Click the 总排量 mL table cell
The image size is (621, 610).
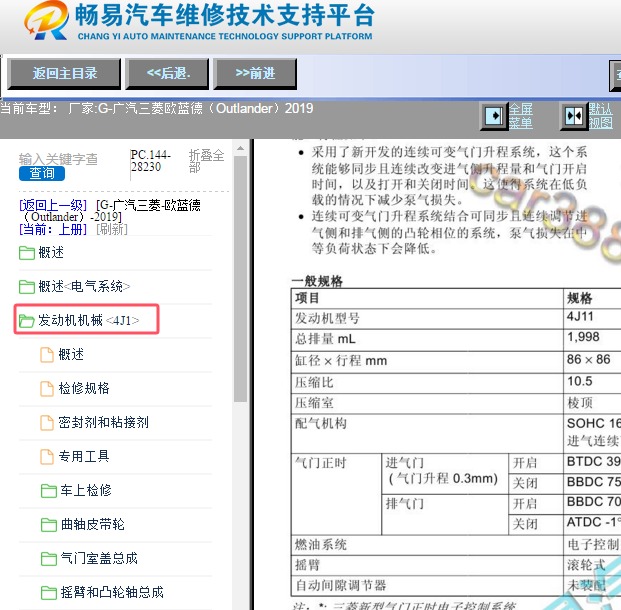pos(427,340)
